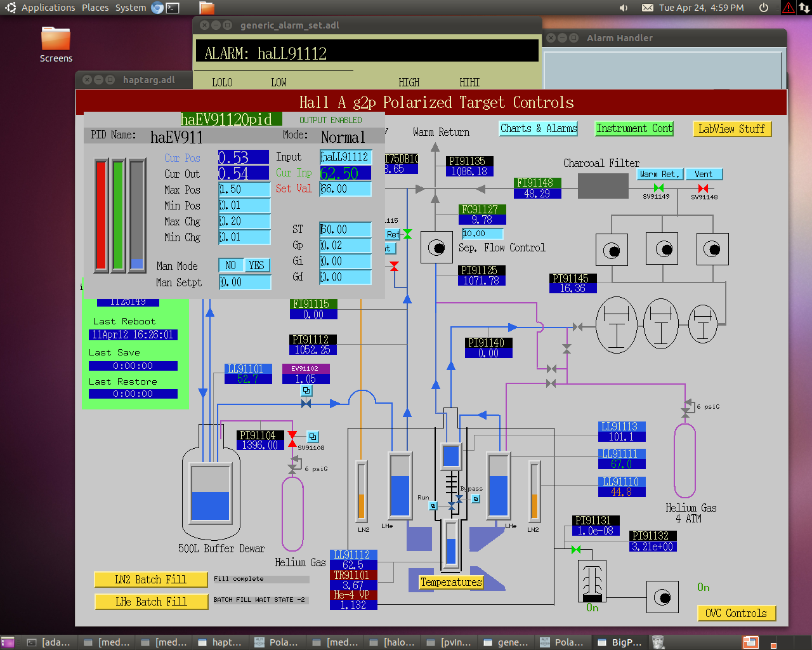Click the Man Setpt input field
This screenshot has height=650, width=812.
pos(244,282)
